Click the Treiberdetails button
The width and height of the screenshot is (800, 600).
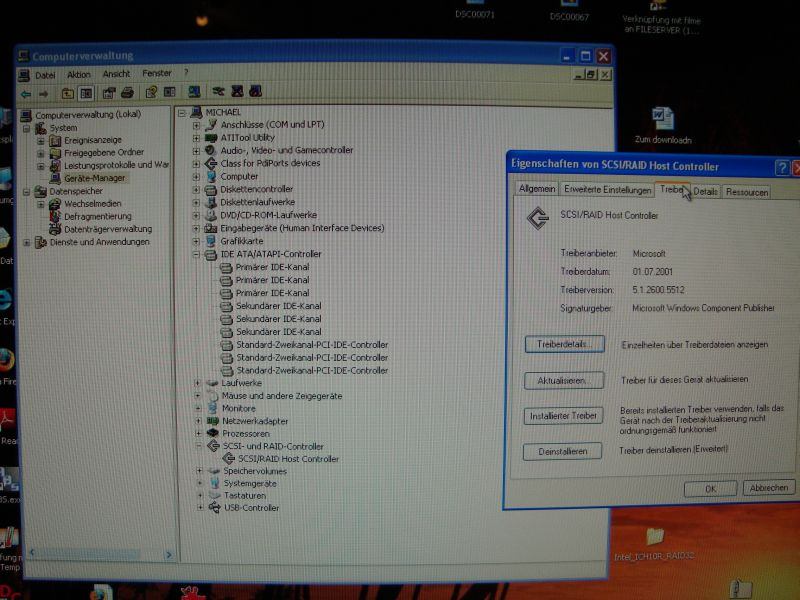pyautogui.click(x=564, y=344)
